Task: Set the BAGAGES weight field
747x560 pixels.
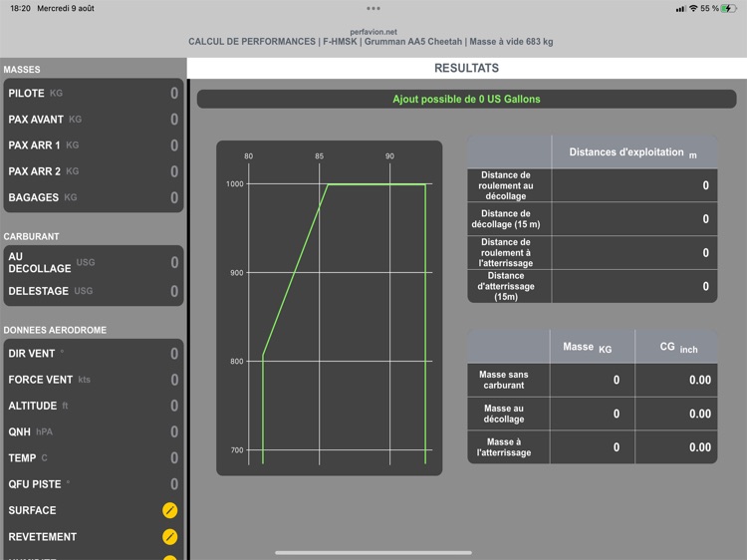Action: click(x=94, y=197)
